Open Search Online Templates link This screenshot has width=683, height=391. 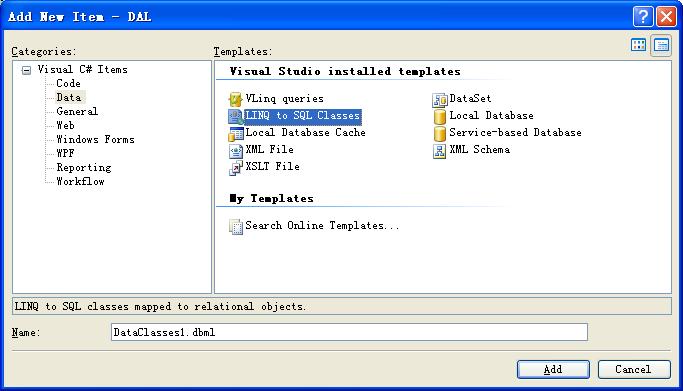322,226
